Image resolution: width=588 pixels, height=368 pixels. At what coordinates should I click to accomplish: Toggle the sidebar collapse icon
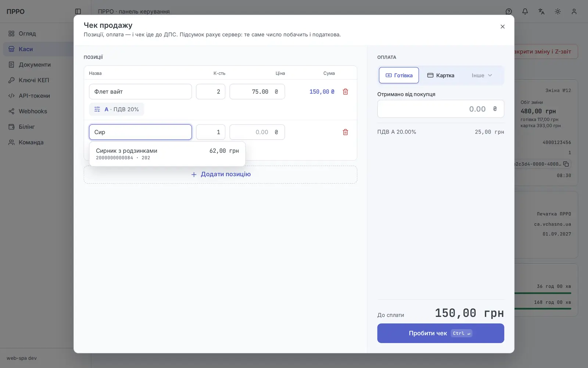78,11
